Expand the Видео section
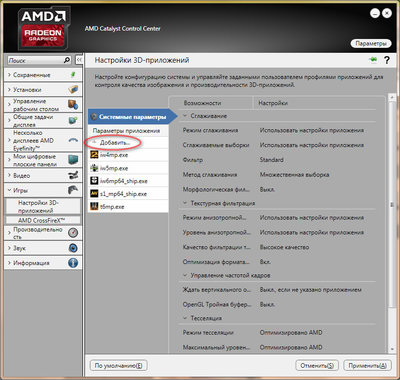 [x=9, y=175]
